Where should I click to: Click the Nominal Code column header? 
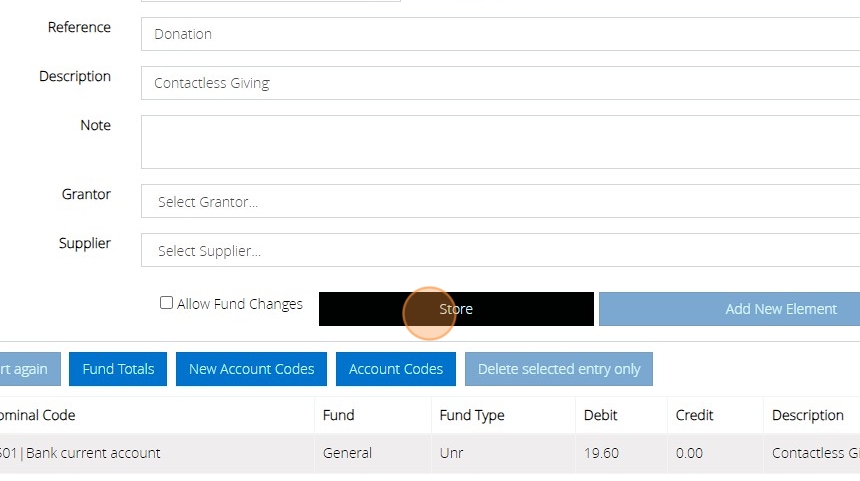(x=38, y=415)
